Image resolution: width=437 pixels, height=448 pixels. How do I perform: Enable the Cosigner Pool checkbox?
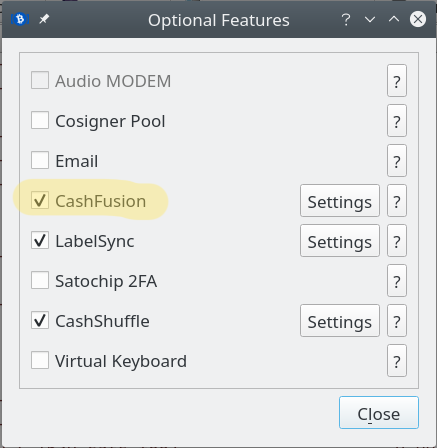coord(40,120)
